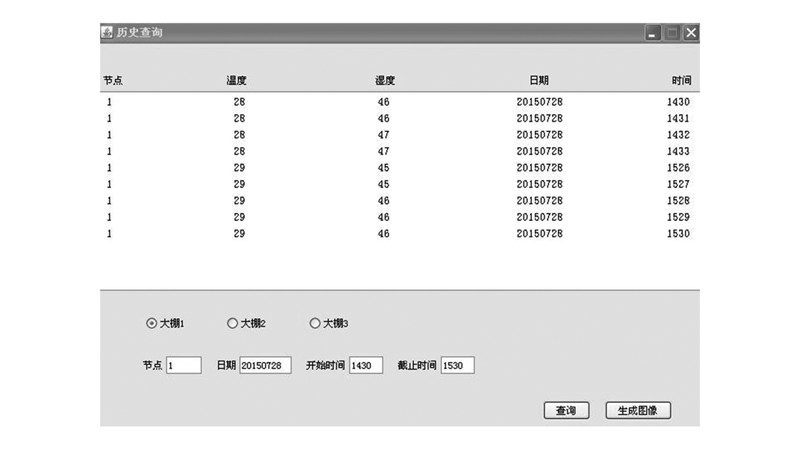
Task: Select the 大棚1 radio button
Action: (152, 323)
